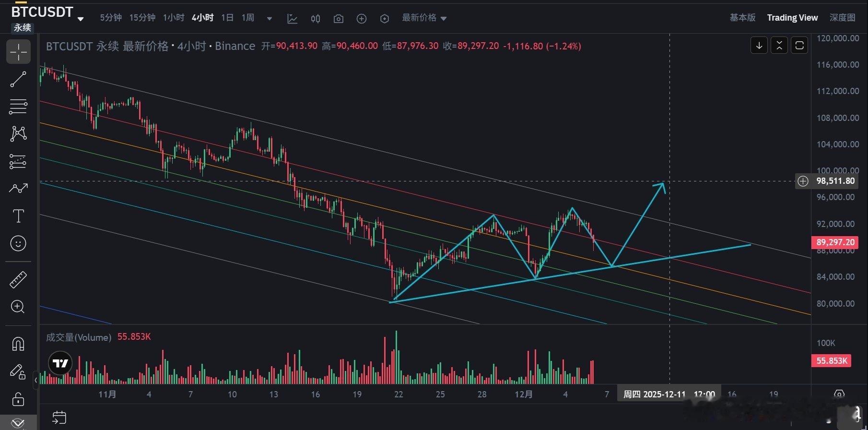Image resolution: width=868 pixels, height=430 pixels.
Task: Take a chart snapshot with the camera icon
Action: (338, 19)
